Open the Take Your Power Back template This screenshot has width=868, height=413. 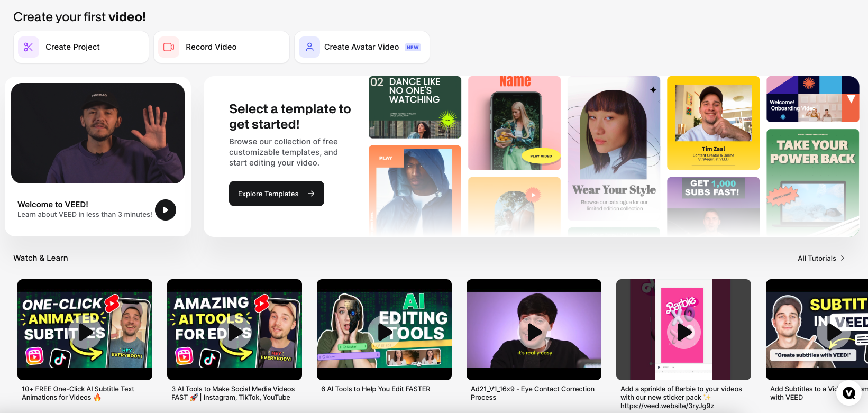click(812, 180)
